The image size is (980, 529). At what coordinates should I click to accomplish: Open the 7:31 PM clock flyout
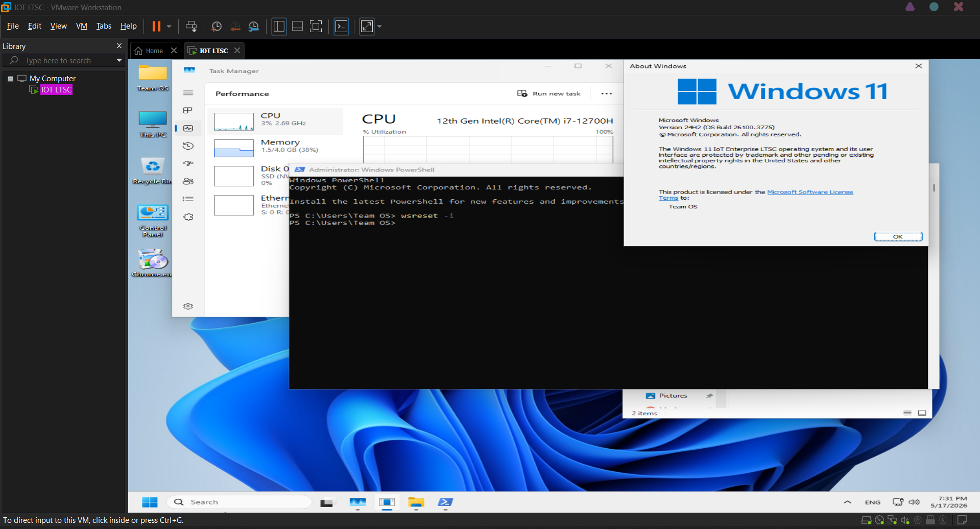(949, 502)
